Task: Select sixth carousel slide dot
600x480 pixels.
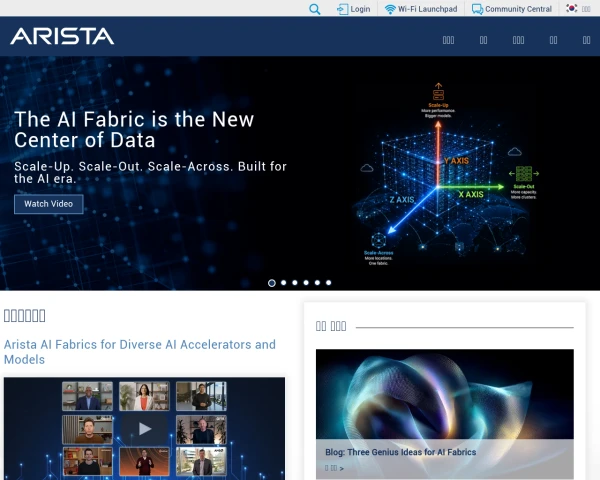Action: pyautogui.click(x=328, y=283)
